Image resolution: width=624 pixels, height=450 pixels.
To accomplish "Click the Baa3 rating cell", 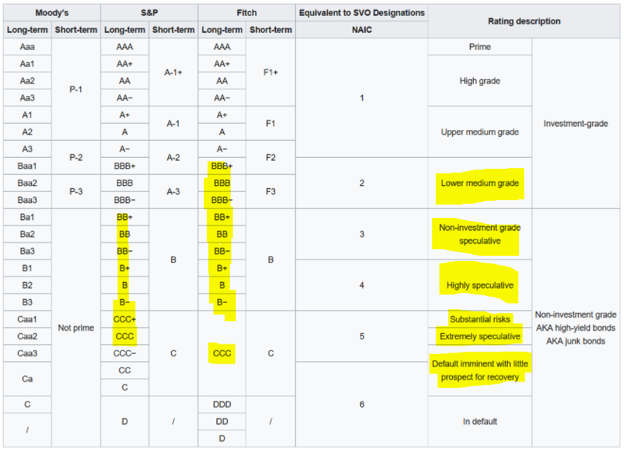I will tap(27, 200).
